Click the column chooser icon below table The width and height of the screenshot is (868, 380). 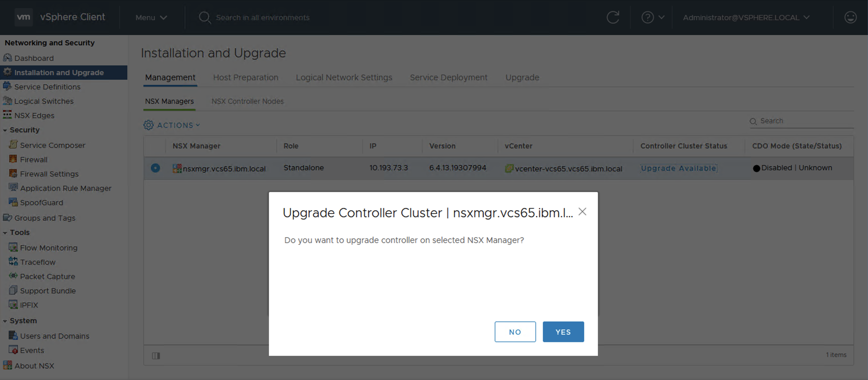(x=156, y=356)
